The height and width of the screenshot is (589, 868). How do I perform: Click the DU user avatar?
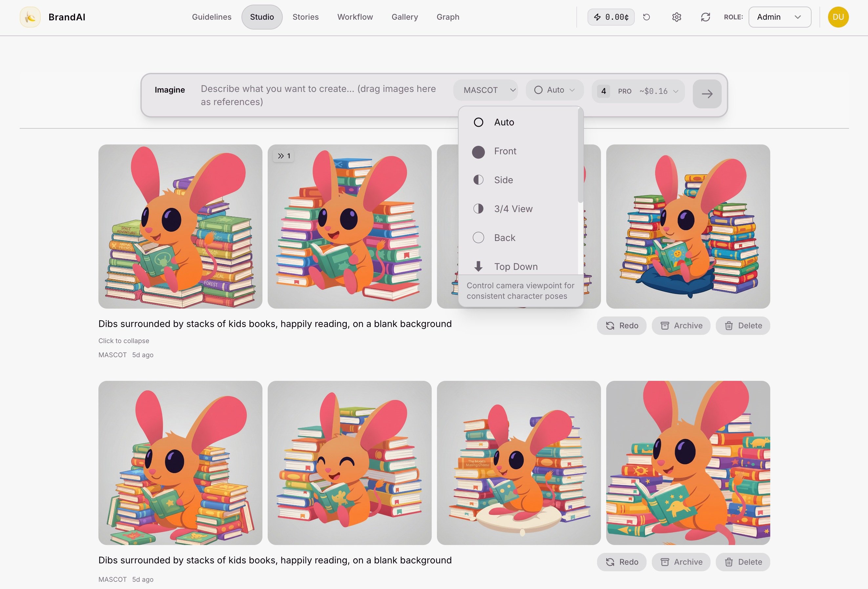[x=838, y=17]
